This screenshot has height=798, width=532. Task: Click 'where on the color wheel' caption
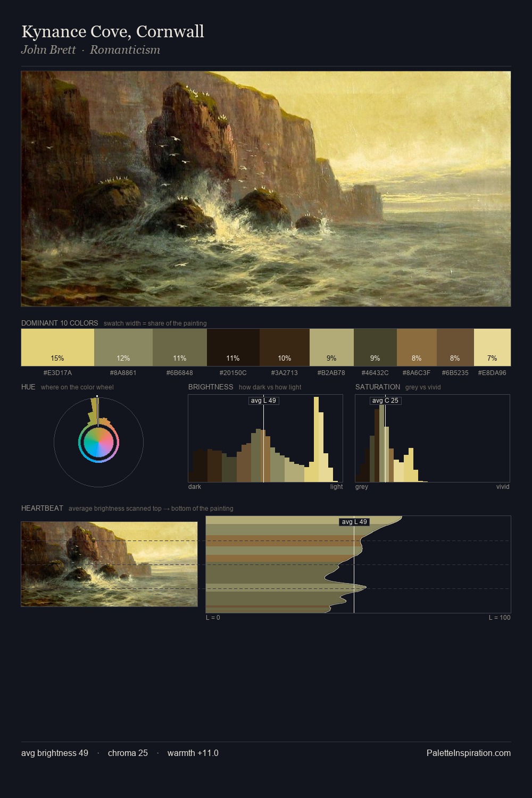coord(77,387)
